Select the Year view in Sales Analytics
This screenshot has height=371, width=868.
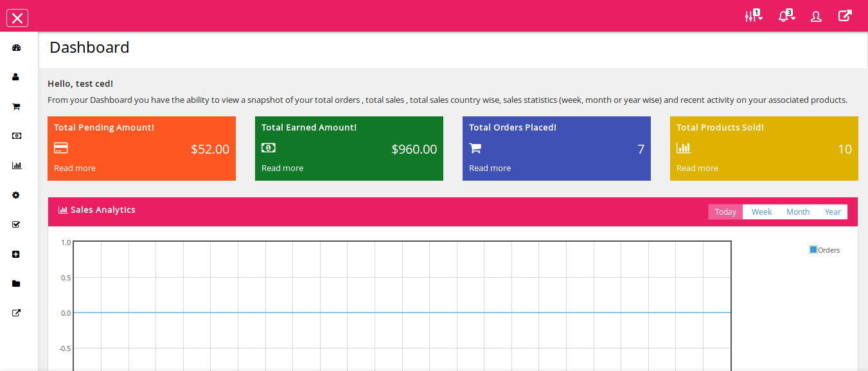click(833, 212)
